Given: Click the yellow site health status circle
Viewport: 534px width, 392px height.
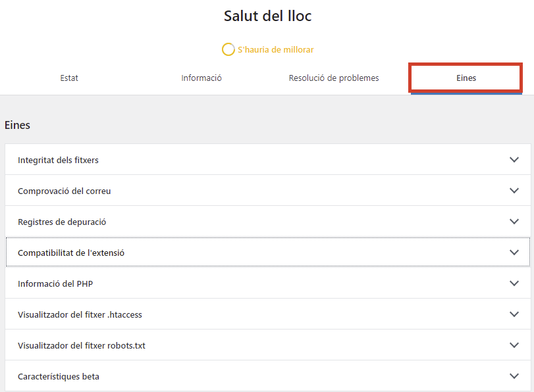Looking at the screenshot, I should [x=228, y=49].
